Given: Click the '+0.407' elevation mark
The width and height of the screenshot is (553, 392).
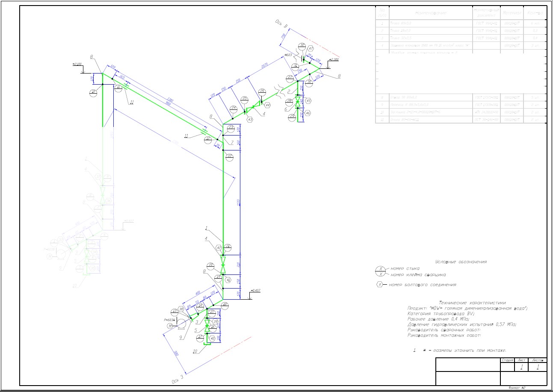Looking at the screenshot, I should (x=256, y=291).
